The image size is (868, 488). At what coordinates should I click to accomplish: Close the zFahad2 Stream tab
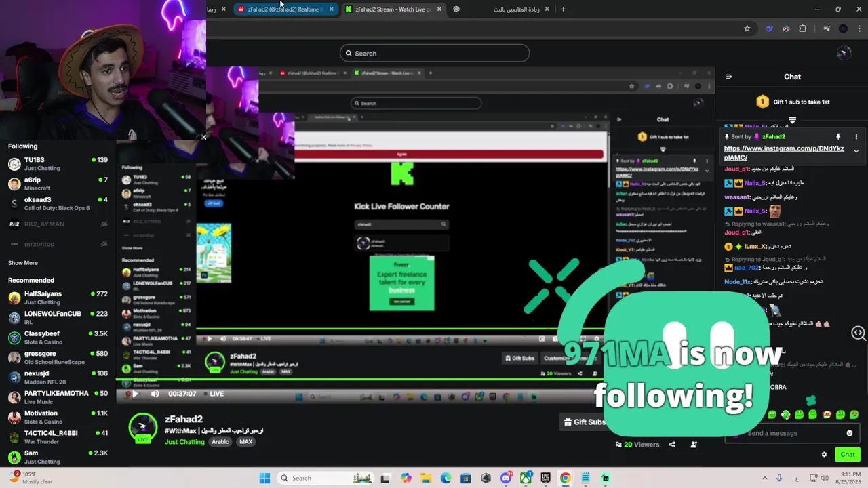click(x=439, y=9)
